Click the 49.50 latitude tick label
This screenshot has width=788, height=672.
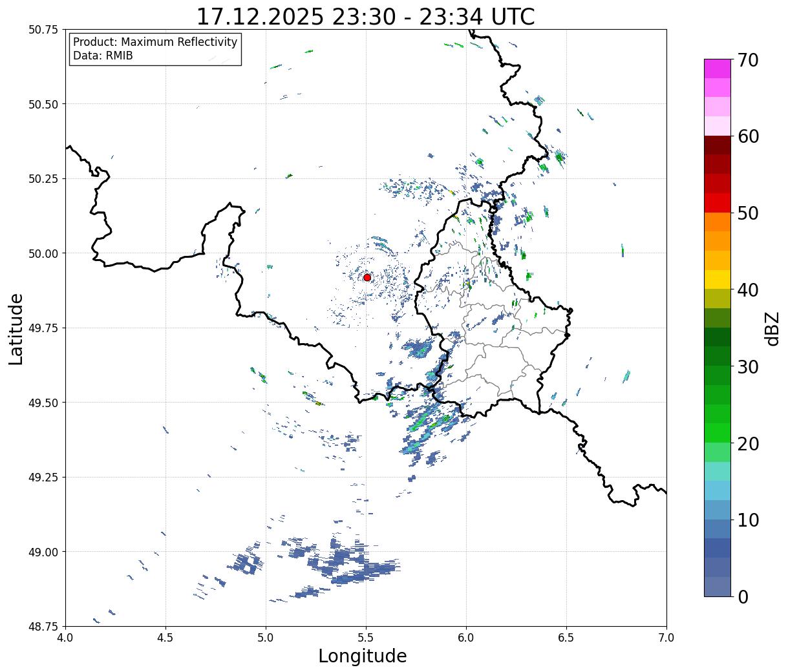tap(43, 403)
